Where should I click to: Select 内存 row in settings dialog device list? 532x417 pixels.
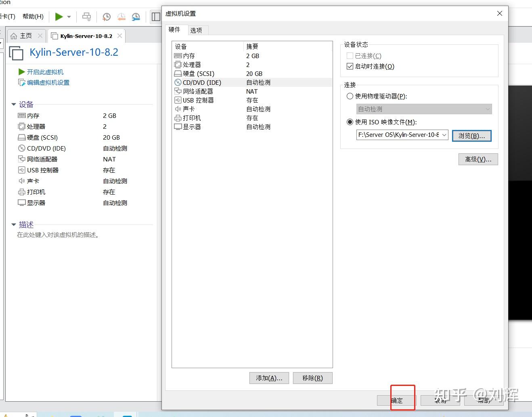coord(252,56)
